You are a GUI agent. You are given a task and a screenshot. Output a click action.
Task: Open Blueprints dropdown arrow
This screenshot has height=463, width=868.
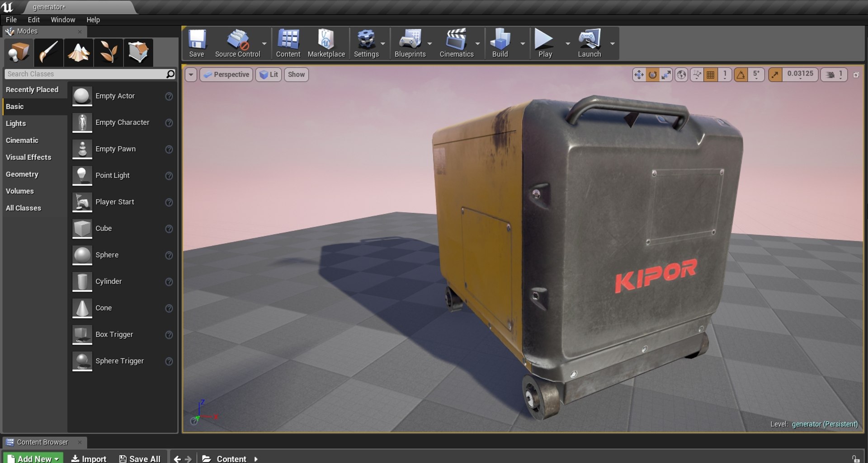point(429,44)
